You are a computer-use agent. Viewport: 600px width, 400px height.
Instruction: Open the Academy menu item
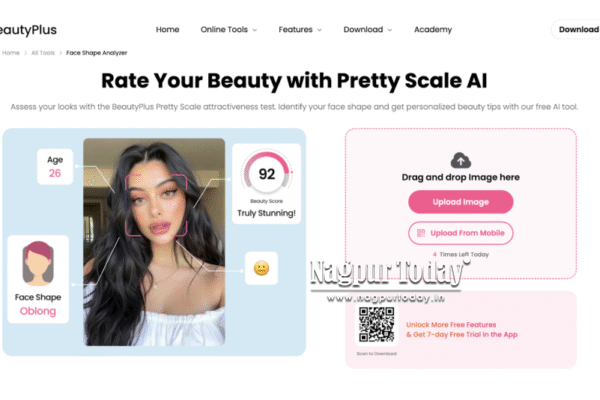click(433, 29)
